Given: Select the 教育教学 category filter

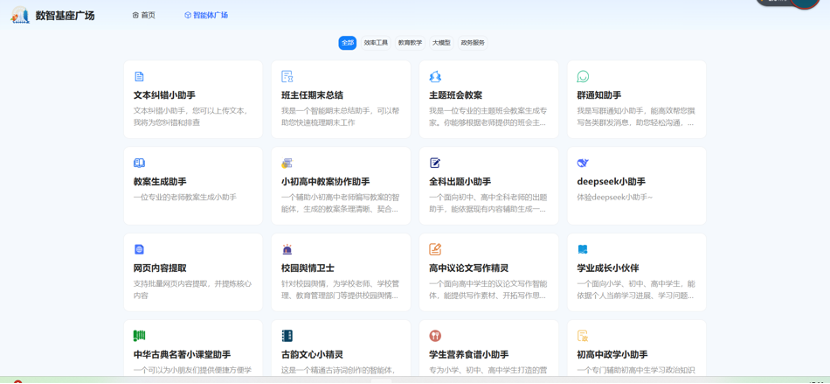Looking at the screenshot, I should (410, 43).
